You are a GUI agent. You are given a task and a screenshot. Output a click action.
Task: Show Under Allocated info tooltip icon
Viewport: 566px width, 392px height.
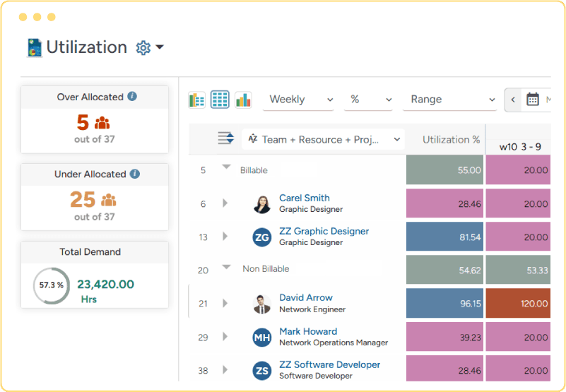point(135,174)
